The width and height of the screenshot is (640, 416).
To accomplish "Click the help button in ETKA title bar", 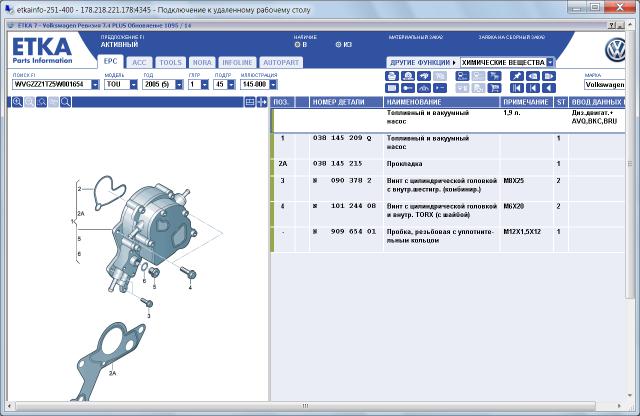I will tap(611, 25).
